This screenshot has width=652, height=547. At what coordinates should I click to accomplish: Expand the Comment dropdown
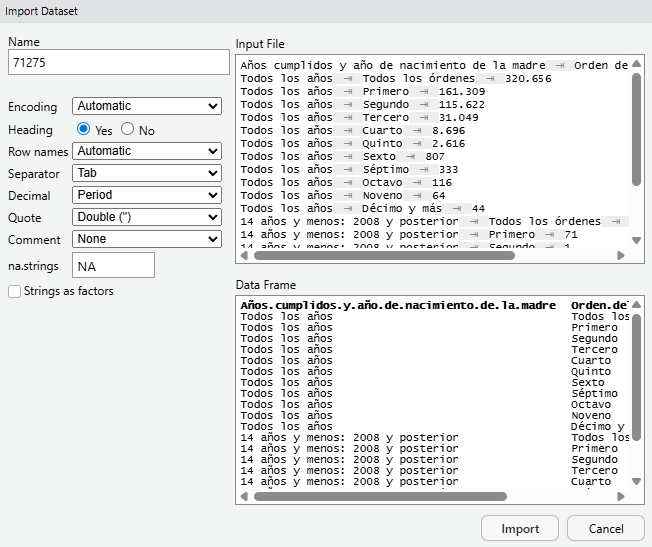click(x=146, y=239)
